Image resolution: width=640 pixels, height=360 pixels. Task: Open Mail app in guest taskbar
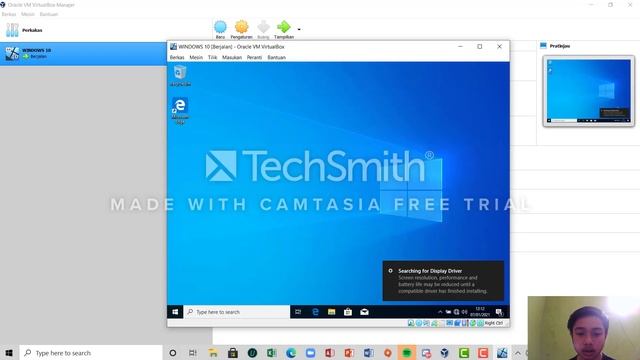pos(364,312)
